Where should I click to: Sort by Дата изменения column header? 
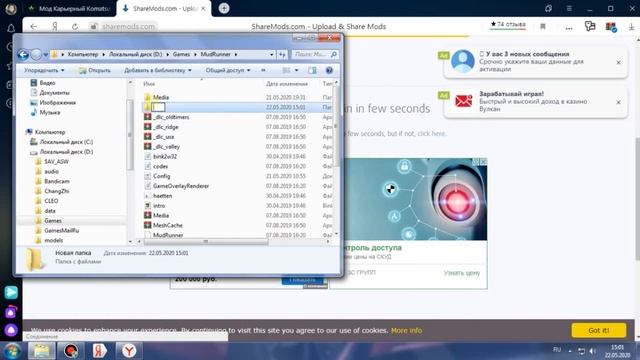coord(287,84)
